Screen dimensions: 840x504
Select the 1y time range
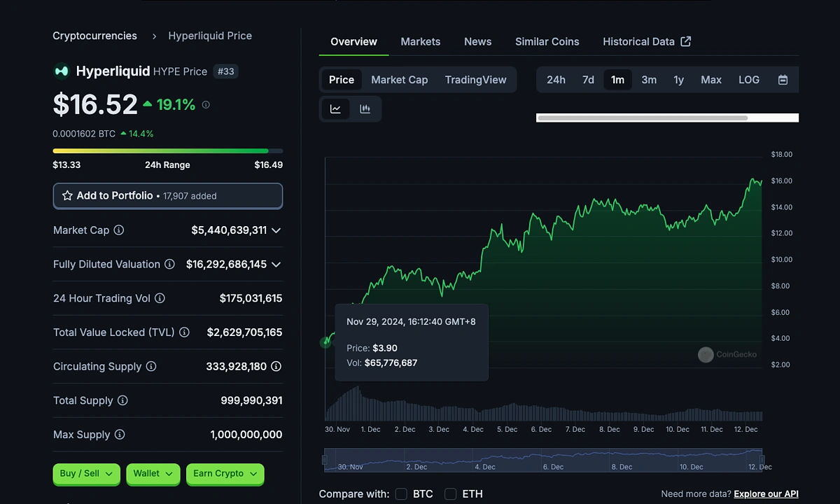(678, 80)
